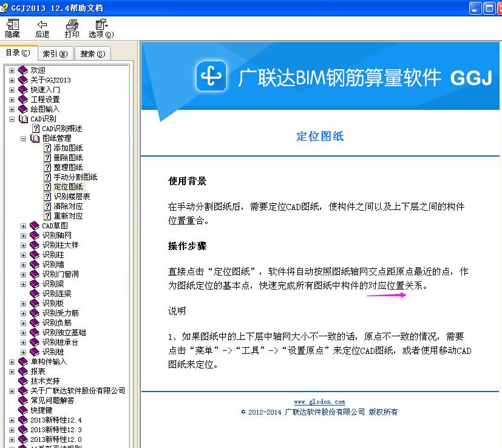Click the open-book icon beside 图纸管理
Screen dimensions: 502x448
[35, 138]
